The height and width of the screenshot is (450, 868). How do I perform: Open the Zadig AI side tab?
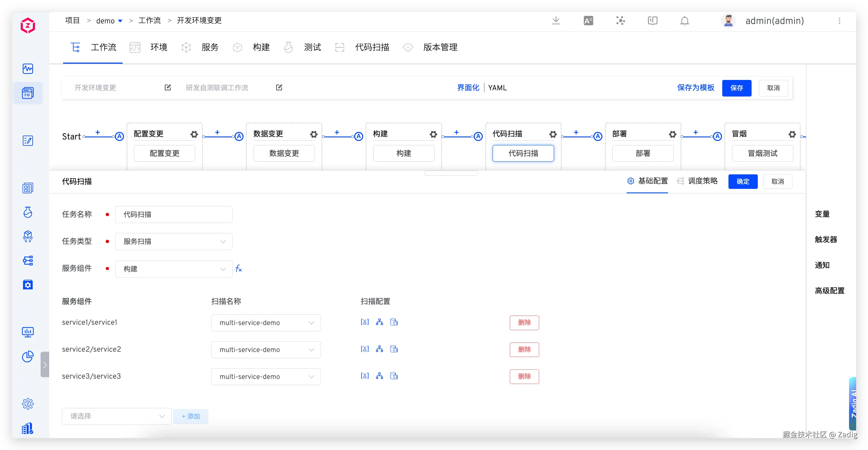coord(853,404)
